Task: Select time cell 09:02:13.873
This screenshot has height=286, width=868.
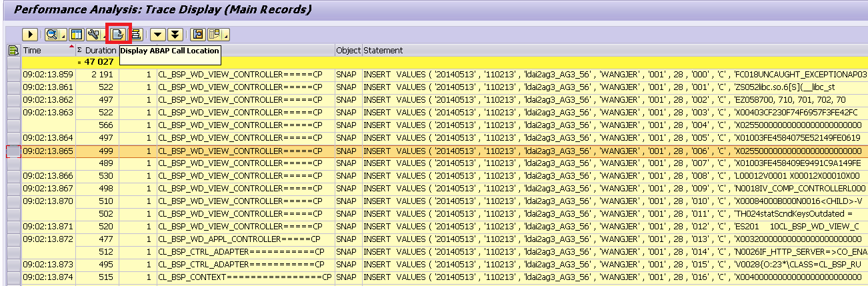Action: point(48,264)
